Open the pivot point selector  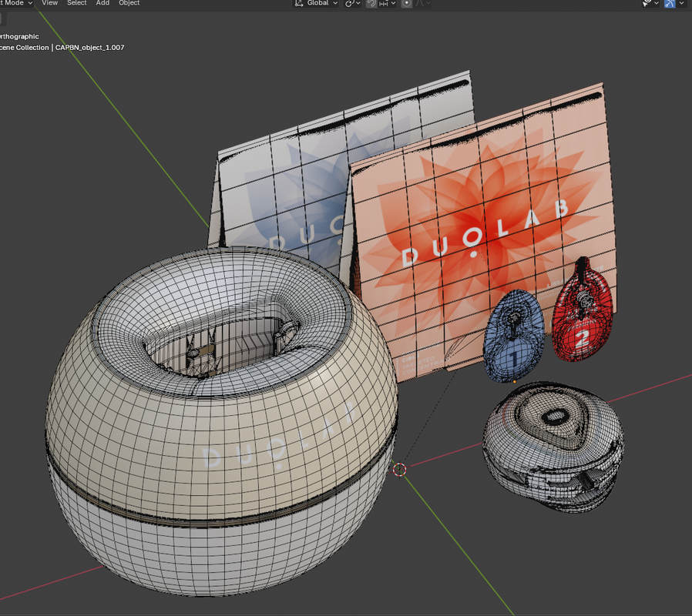[352, 3]
